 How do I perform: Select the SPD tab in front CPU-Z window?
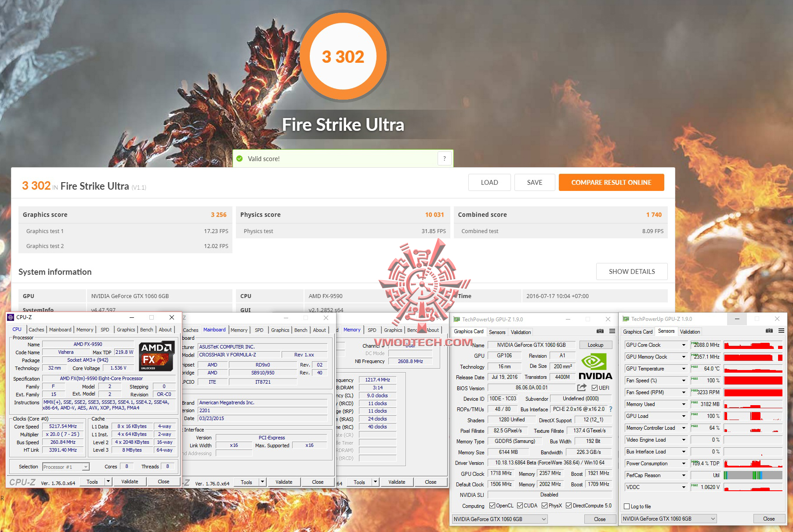(x=105, y=330)
